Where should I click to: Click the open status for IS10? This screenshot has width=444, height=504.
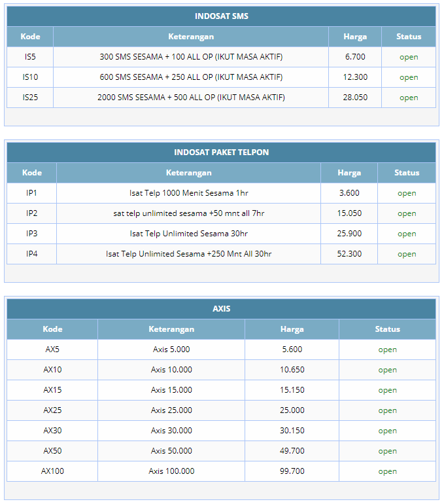click(409, 77)
